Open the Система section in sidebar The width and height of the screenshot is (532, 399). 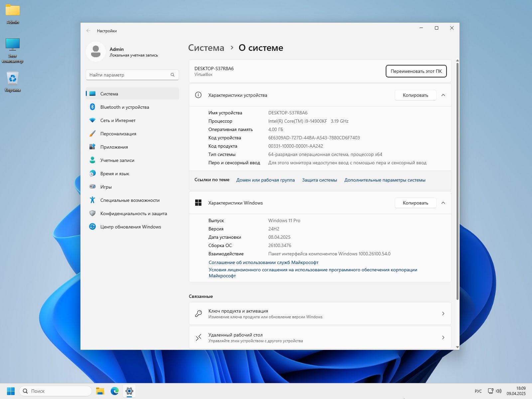[x=132, y=94]
